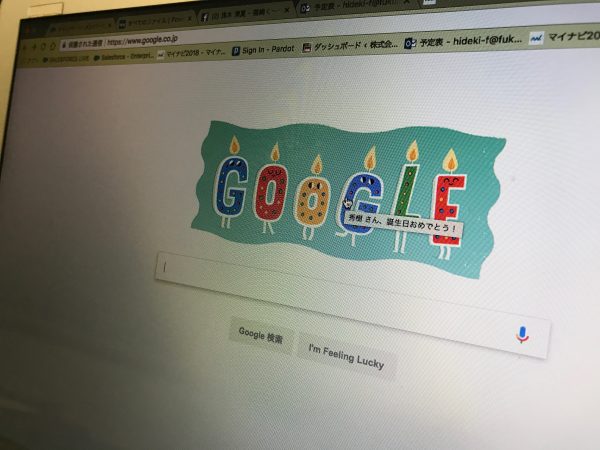Click the blue G candle letter
Screen dimensions: 600x450
pyautogui.click(x=230, y=188)
